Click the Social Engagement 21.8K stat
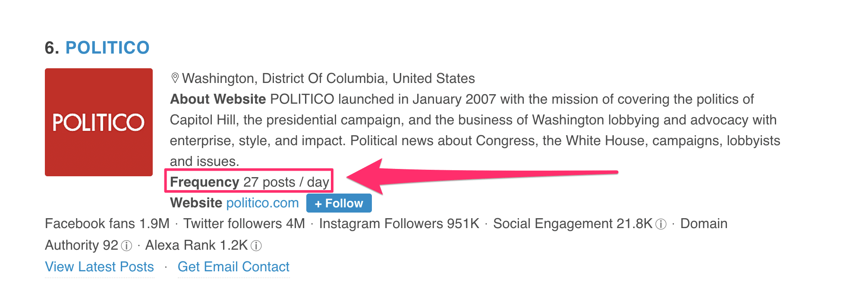The height and width of the screenshot is (286, 868). point(573,224)
